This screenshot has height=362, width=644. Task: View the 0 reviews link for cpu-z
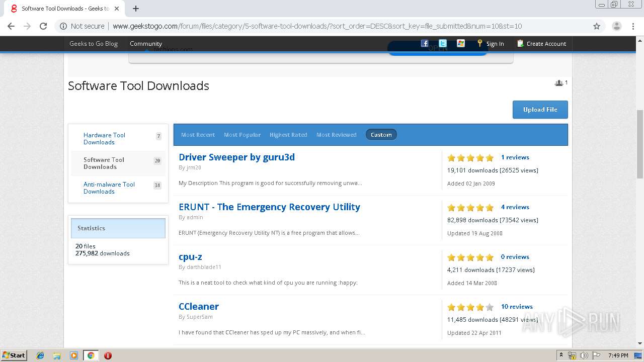click(515, 257)
